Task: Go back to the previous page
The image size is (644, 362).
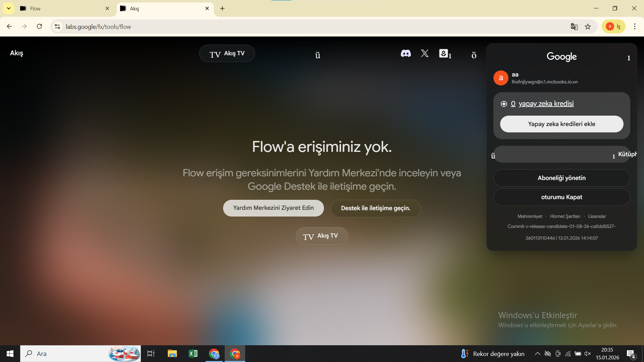Action: click(9, 26)
